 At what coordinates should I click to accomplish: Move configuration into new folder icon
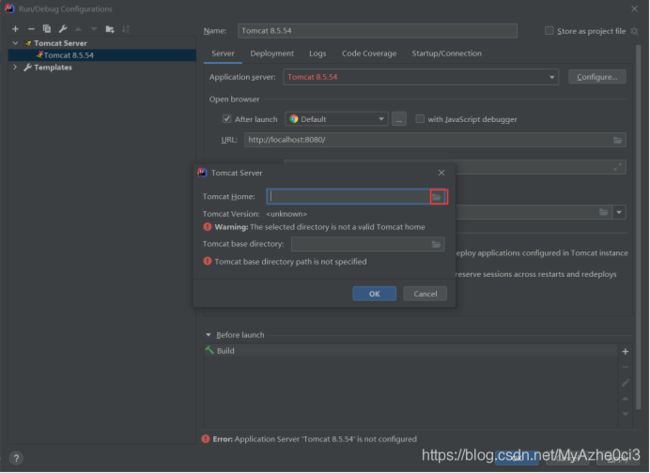pyautogui.click(x=110, y=29)
